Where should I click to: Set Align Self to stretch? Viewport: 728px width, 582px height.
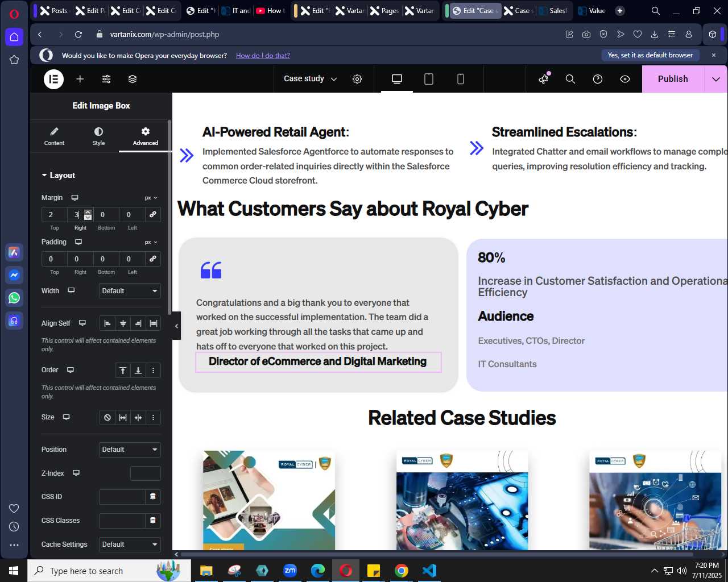(154, 323)
